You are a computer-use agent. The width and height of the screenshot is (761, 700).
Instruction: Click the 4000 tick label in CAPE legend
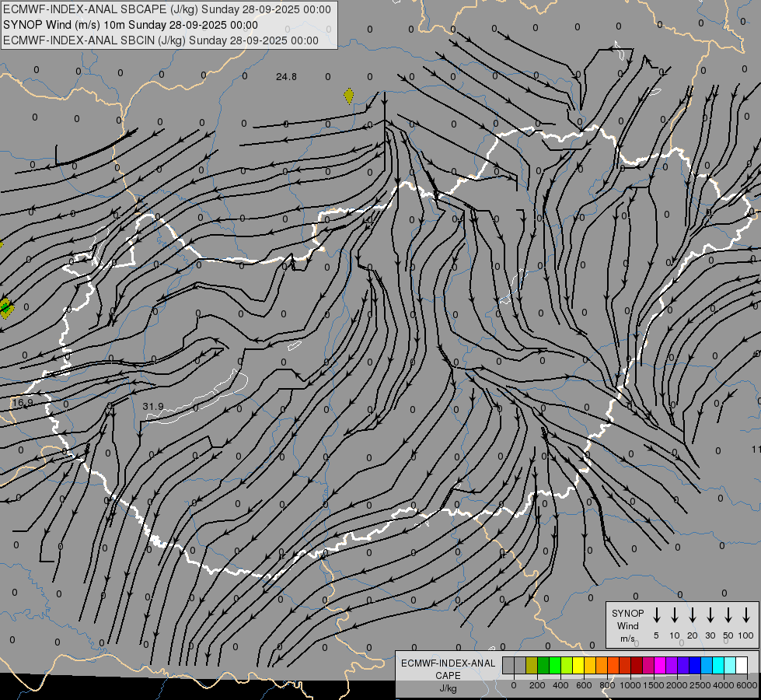724,685
